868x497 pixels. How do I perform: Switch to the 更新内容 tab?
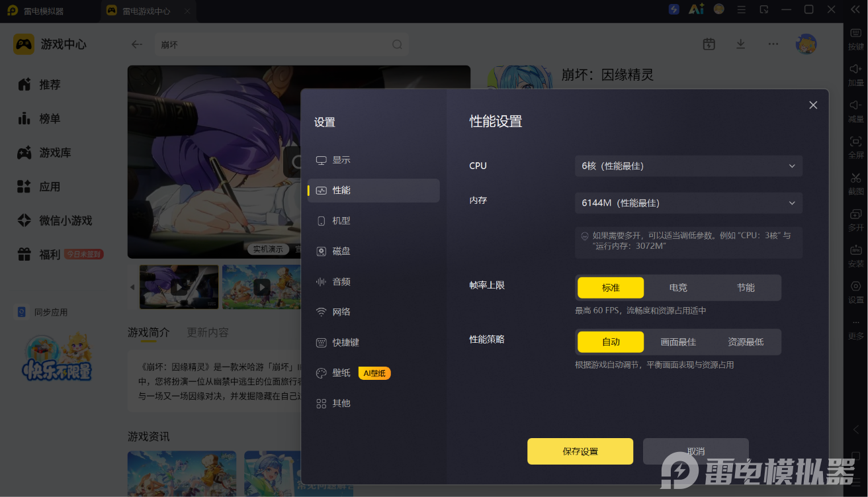coord(208,332)
